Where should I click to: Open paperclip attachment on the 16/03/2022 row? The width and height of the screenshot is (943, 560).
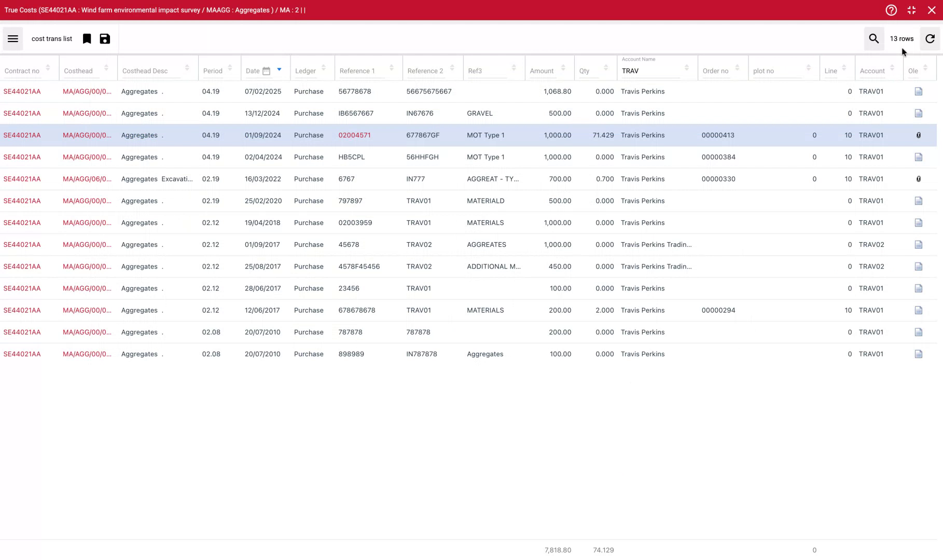pyautogui.click(x=919, y=178)
